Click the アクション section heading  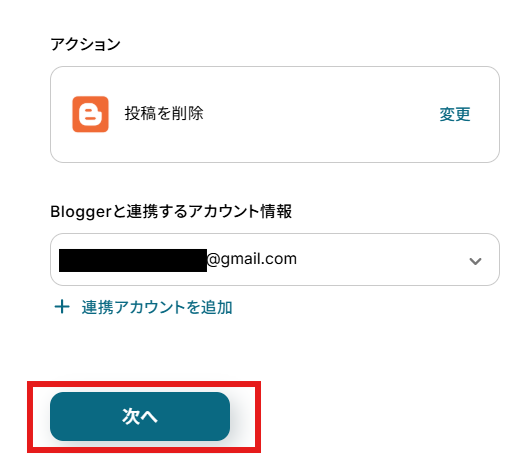(x=85, y=44)
